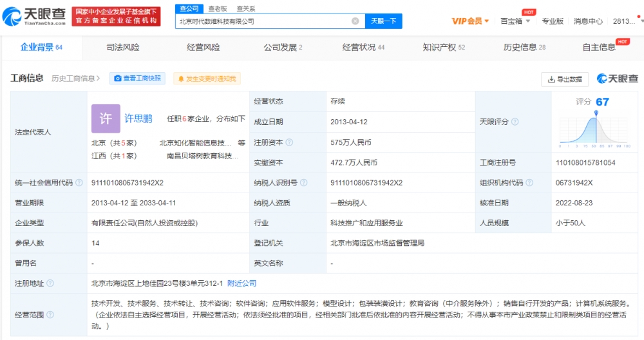Clear the search box with the X icon
Screen dimensions: 644x340
[355, 21]
